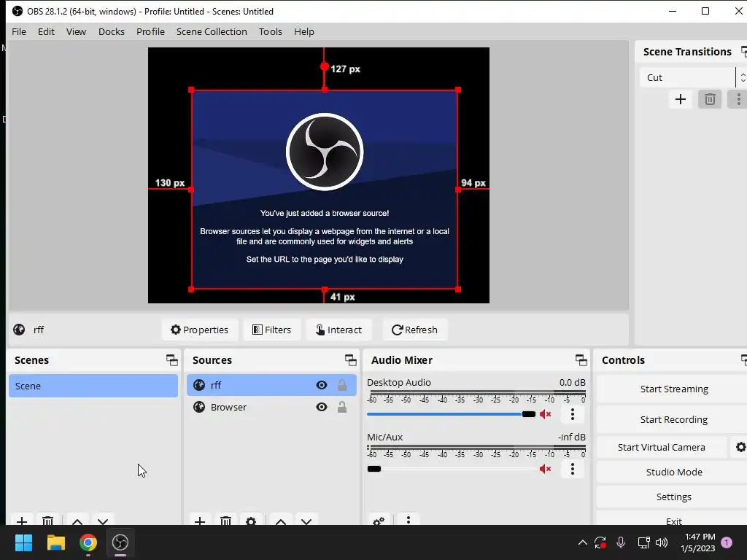Open source properties gear in Sources toolbar

pyautogui.click(x=251, y=521)
